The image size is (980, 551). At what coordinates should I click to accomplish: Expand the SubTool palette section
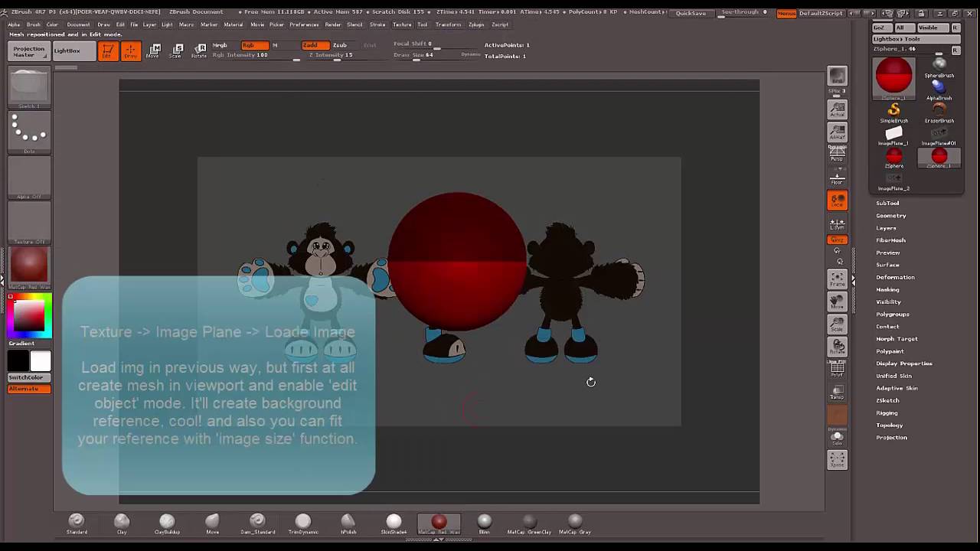click(x=887, y=203)
